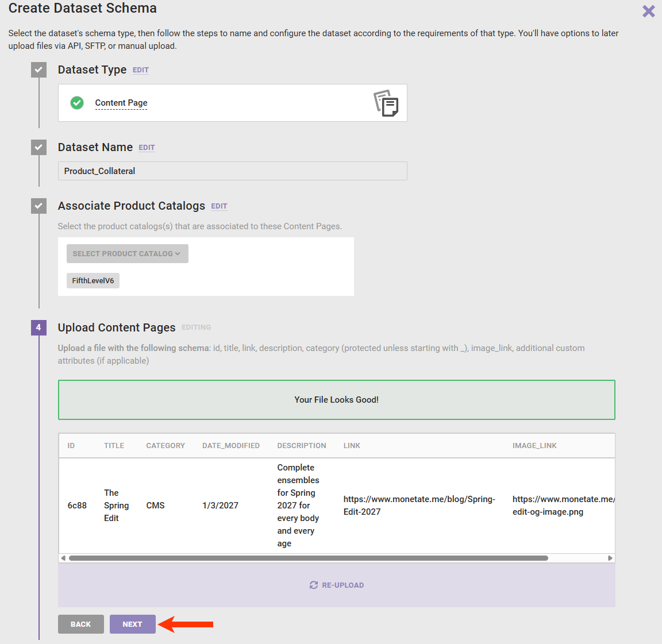Viewport: 662px width, 644px height.
Task: Open the Select Product Catalog dropdown
Action: point(127,254)
